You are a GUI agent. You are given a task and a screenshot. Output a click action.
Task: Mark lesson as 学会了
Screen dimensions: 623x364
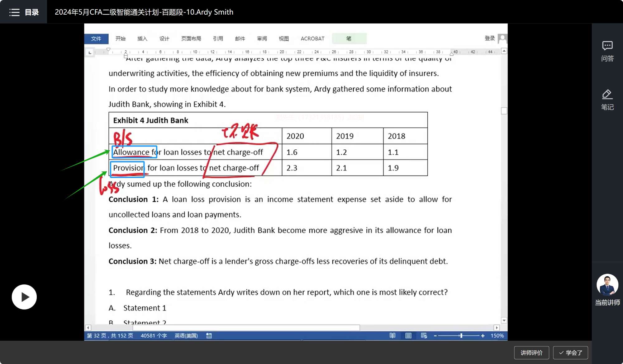coord(570,352)
